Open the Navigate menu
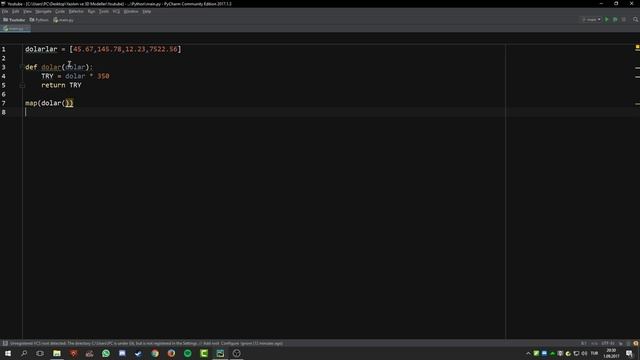640x360 pixels. pyautogui.click(x=43, y=11)
